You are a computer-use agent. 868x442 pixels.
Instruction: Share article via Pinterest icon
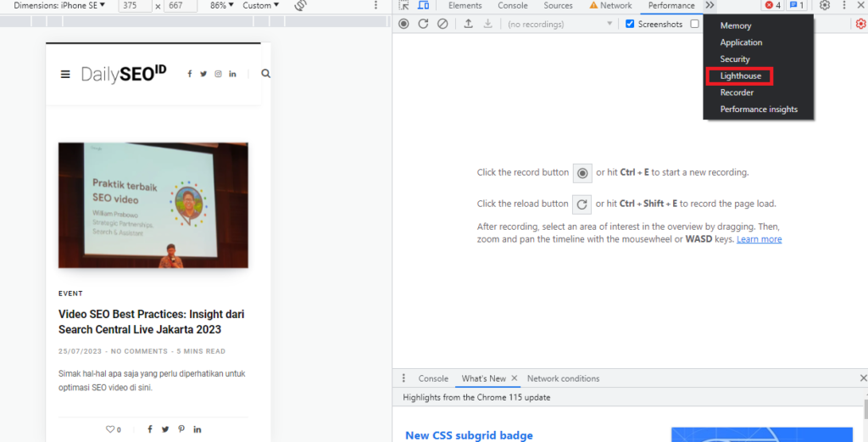(x=181, y=429)
